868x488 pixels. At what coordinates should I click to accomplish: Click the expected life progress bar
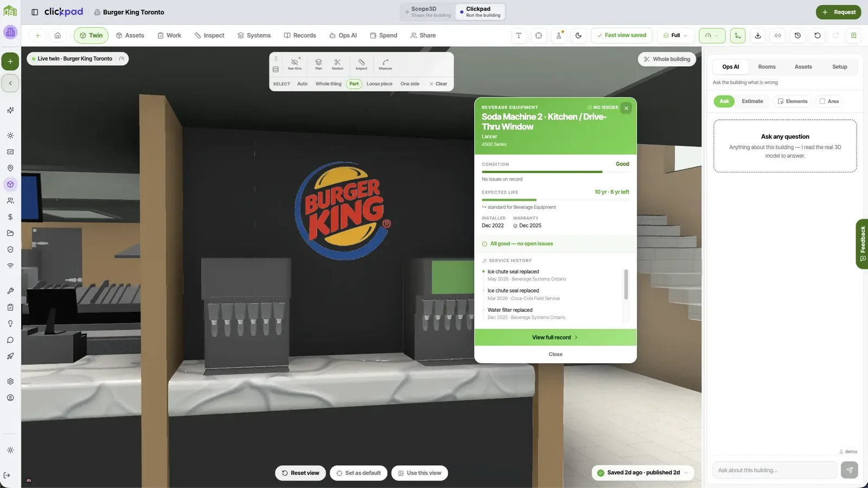click(556, 200)
